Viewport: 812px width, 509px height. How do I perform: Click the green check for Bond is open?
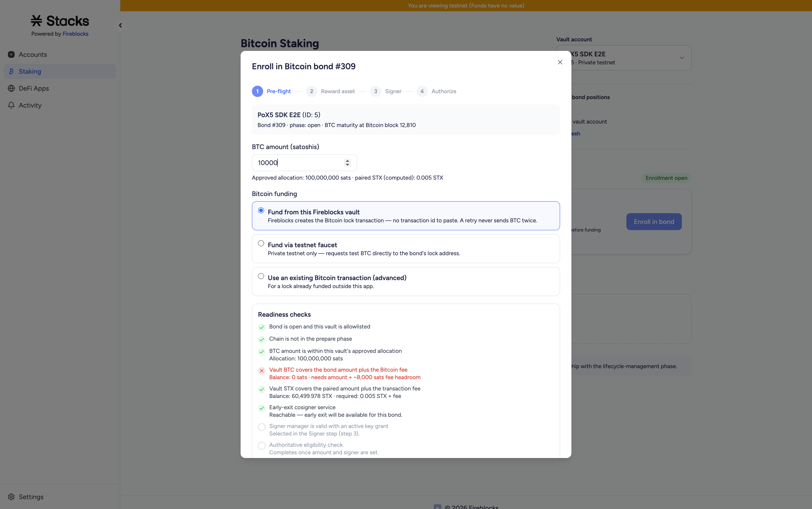pos(262,327)
